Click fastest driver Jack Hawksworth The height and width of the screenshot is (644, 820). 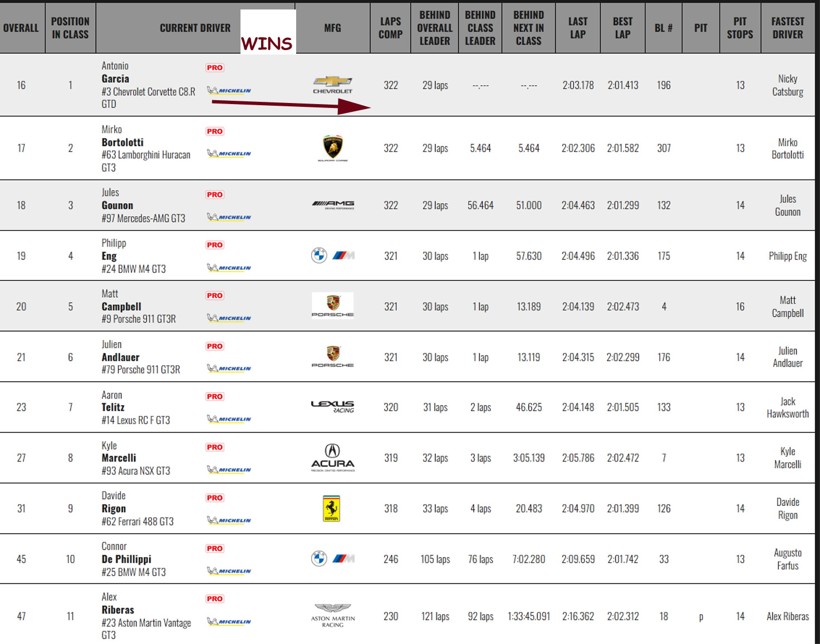(787, 407)
